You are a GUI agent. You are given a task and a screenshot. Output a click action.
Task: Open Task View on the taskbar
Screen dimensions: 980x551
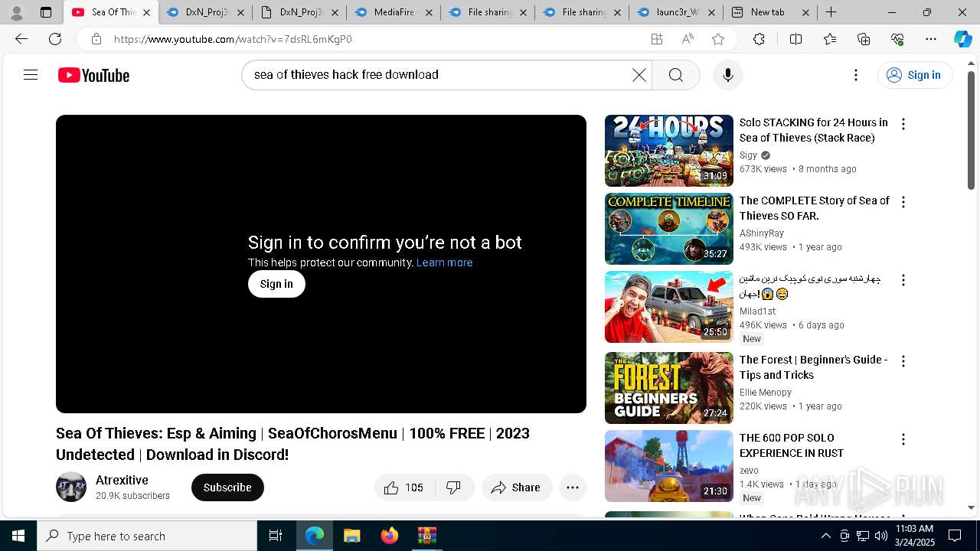point(276,536)
